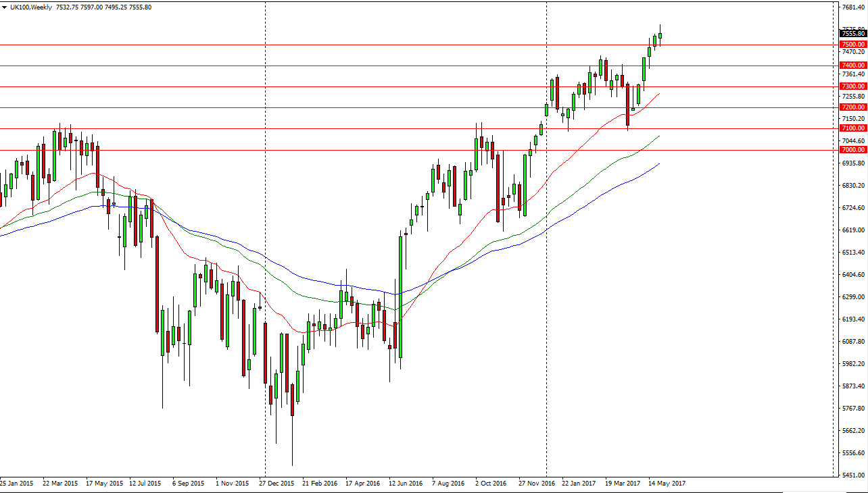Click the 5451.00 value on price axis
The height and width of the screenshot is (493, 868).
pyautogui.click(x=852, y=475)
